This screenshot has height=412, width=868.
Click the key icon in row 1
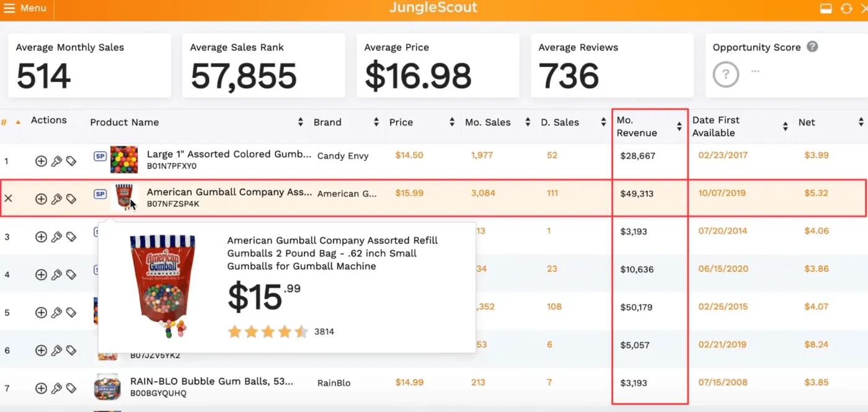point(56,161)
